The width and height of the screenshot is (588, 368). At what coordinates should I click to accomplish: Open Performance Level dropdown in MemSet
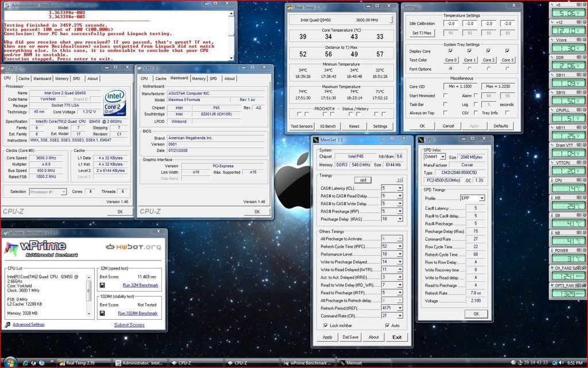[400, 254]
